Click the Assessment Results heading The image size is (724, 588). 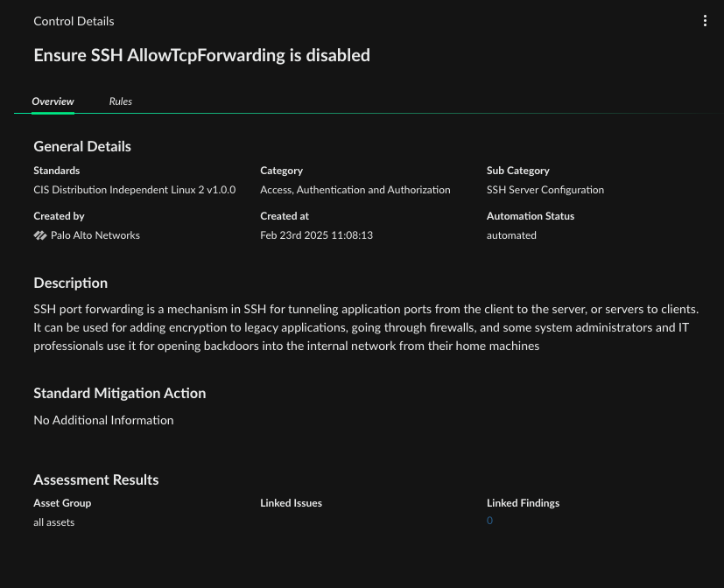click(x=96, y=480)
